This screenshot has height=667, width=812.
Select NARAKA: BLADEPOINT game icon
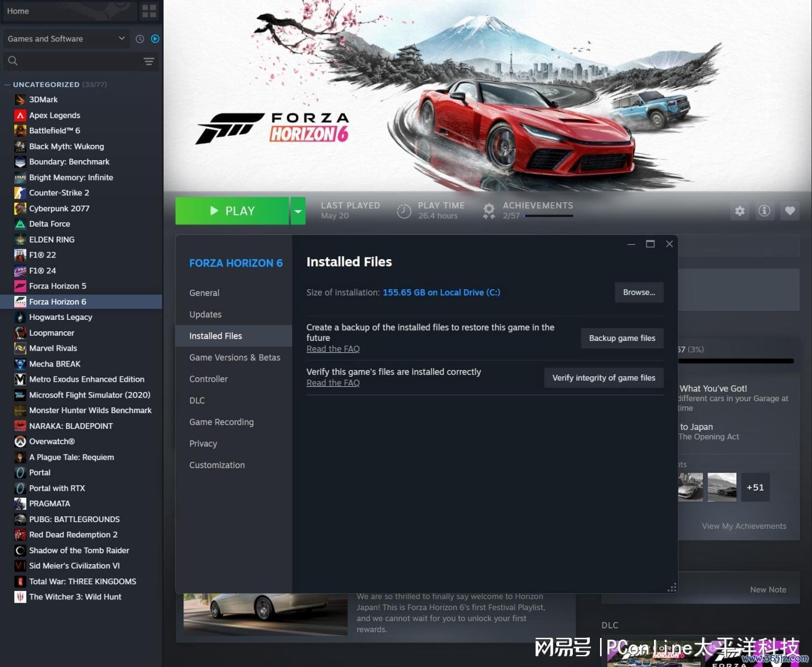(20, 426)
